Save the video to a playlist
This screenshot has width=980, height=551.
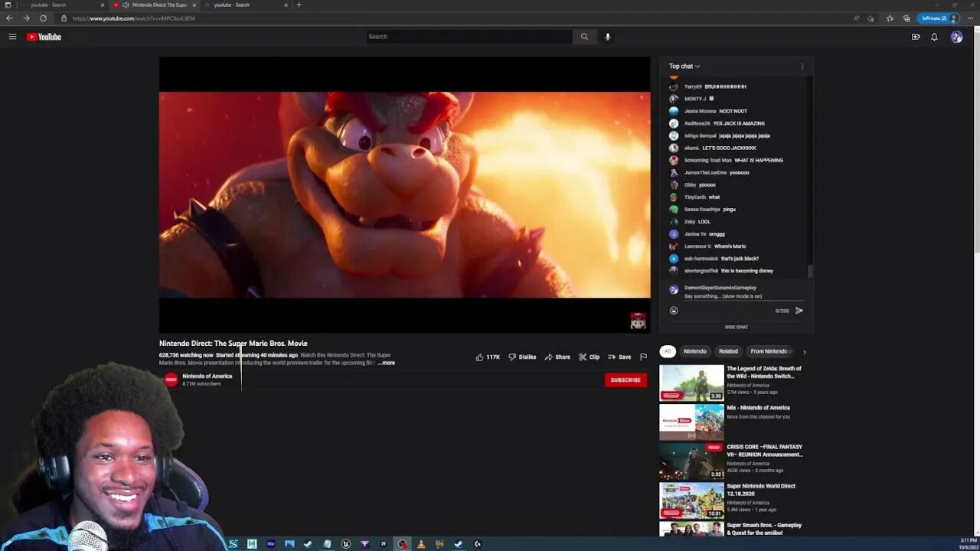[619, 357]
